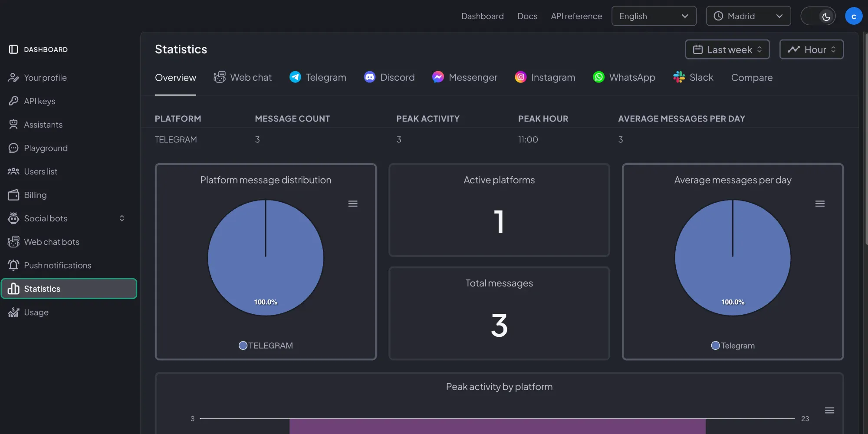The width and height of the screenshot is (868, 434).
Task: Open hamburger menu on Platform message distribution chart
Action: pos(353,204)
